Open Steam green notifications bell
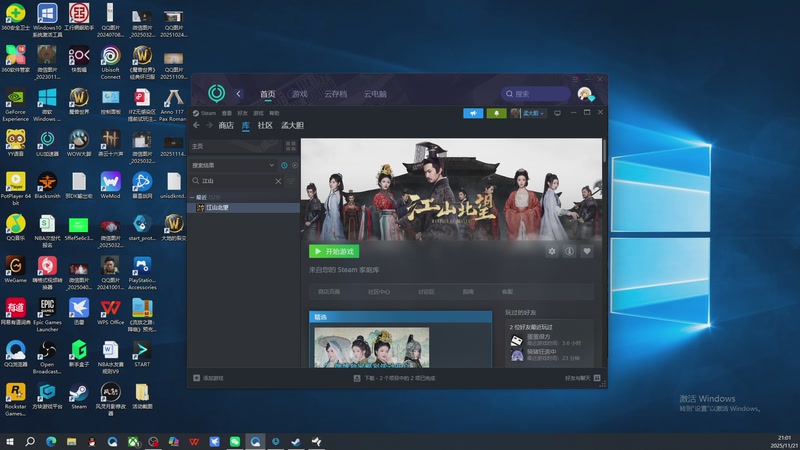This screenshot has height=450, width=800. (496, 113)
